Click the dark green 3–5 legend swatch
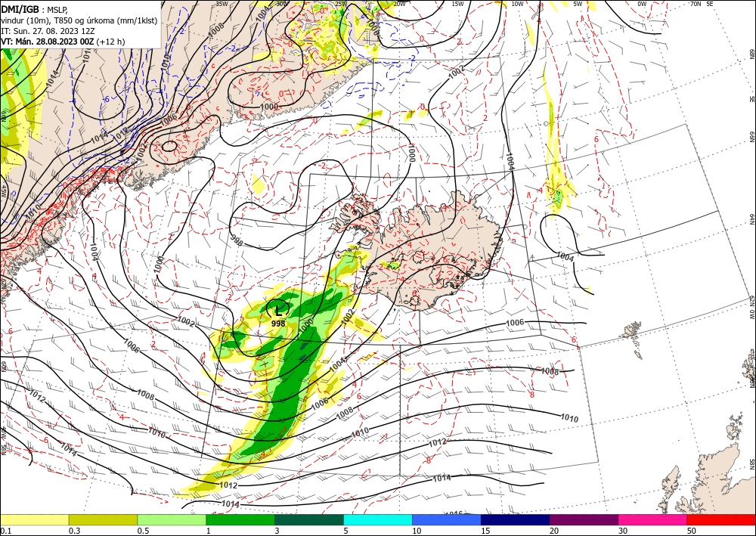This screenshot has height=536, width=756. pyautogui.click(x=309, y=520)
